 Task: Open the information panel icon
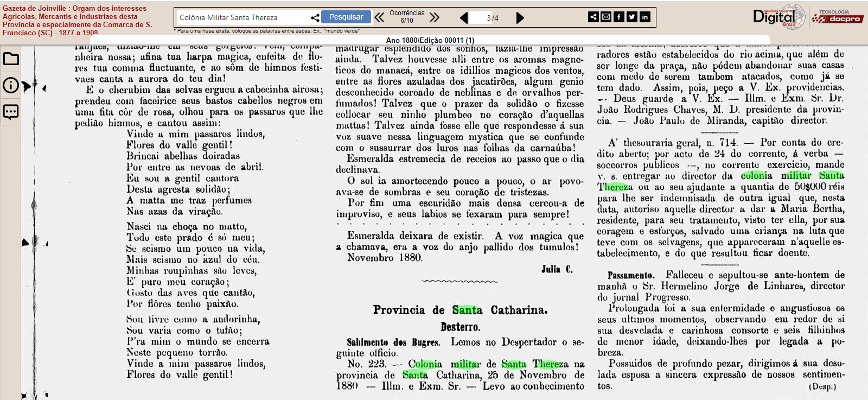click(x=11, y=85)
